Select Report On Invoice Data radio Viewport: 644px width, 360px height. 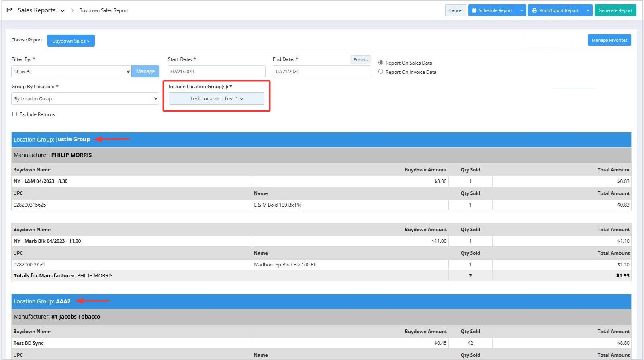381,72
